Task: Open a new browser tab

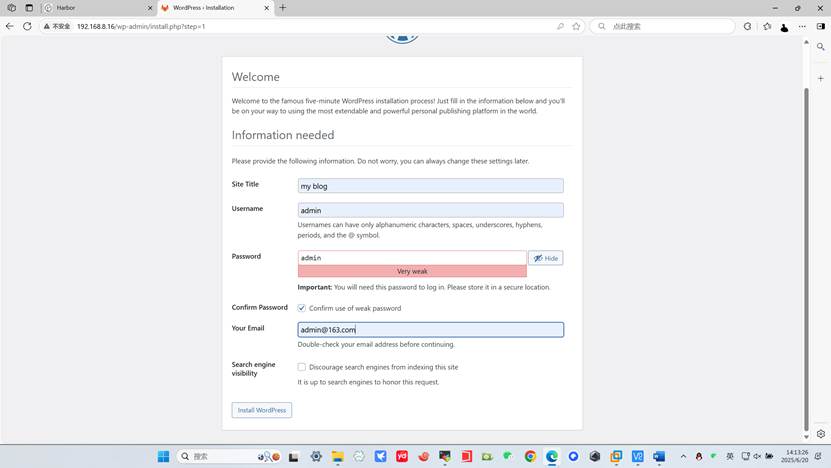Action: [282, 7]
